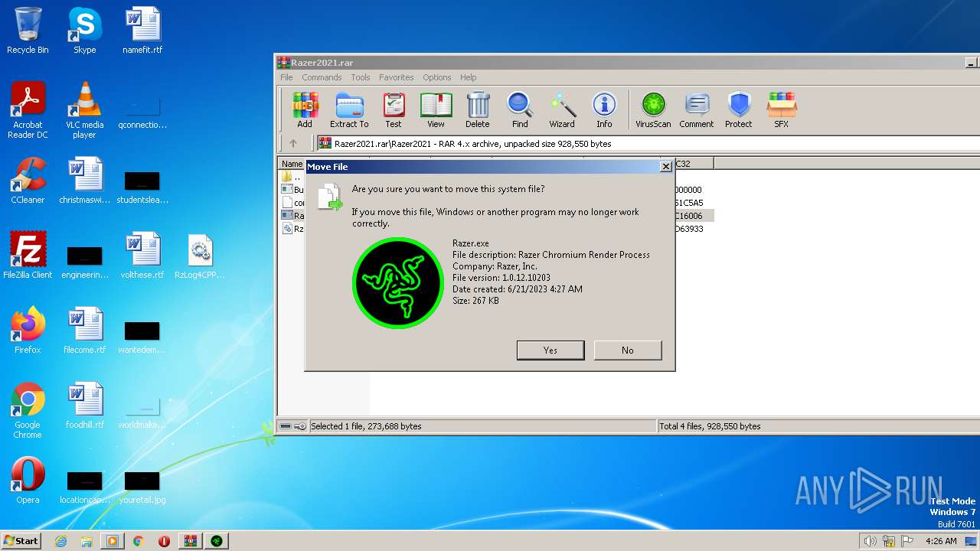Screen dimensions: 980x551
Task: Click the media player taskbar icon
Action: pos(113,541)
